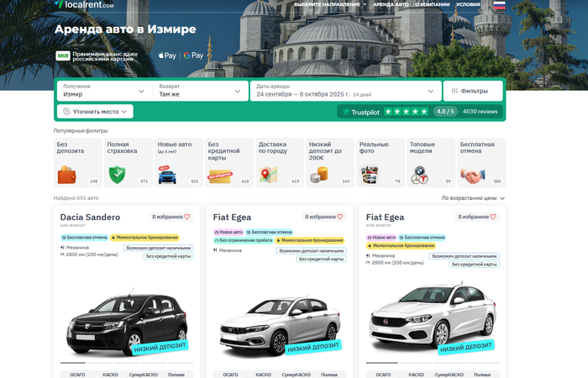
Task: Add Dacia Sandero to favorites
Action: click(171, 217)
